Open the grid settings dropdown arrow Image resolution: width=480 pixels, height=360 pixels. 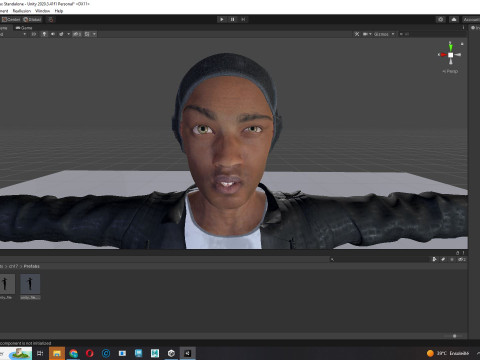click(x=94, y=34)
